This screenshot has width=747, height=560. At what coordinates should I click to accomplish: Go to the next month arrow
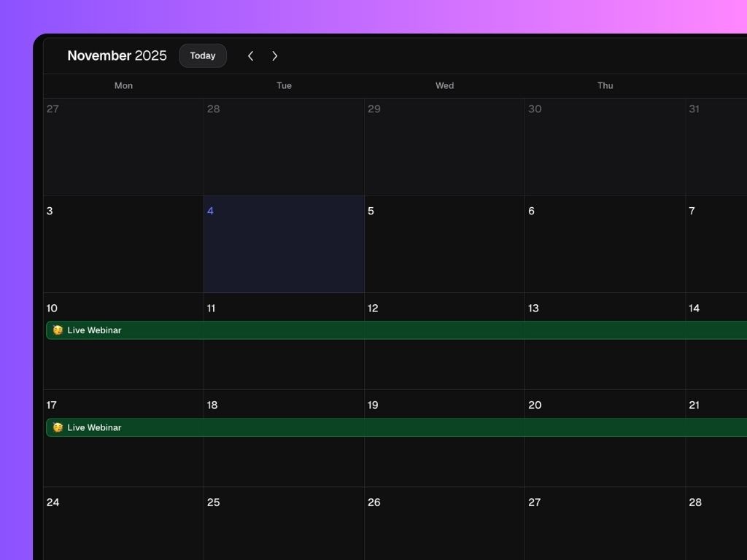pyautogui.click(x=274, y=55)
